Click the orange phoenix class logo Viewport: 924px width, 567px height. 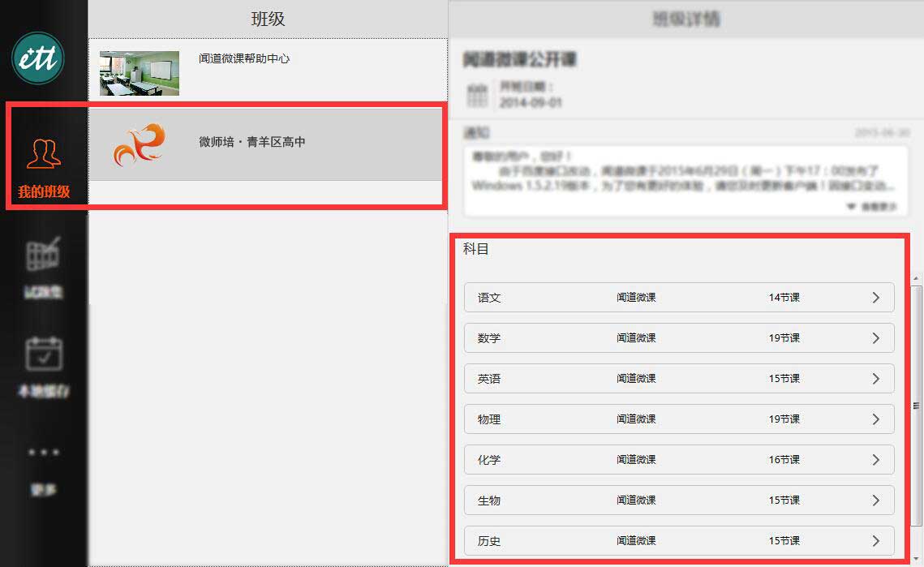point(139,144)
